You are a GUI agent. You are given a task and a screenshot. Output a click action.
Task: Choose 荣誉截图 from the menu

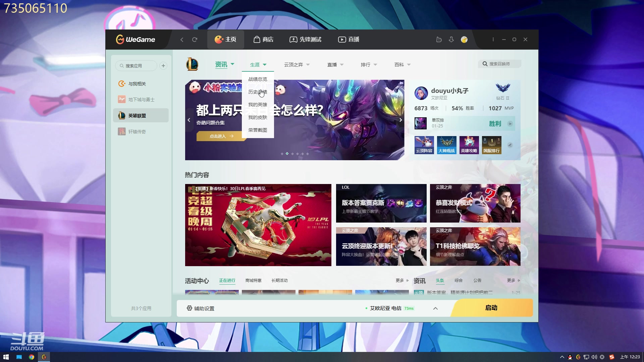click(x=258, y=130)
